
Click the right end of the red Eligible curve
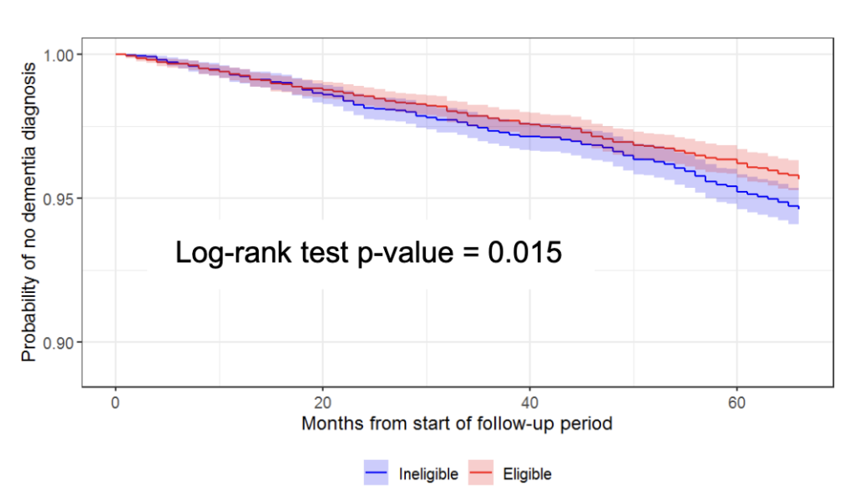coord(799,177)
